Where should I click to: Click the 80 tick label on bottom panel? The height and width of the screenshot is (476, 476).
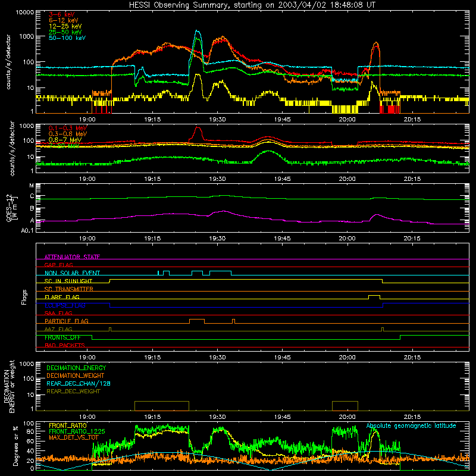tap(31, 432)
